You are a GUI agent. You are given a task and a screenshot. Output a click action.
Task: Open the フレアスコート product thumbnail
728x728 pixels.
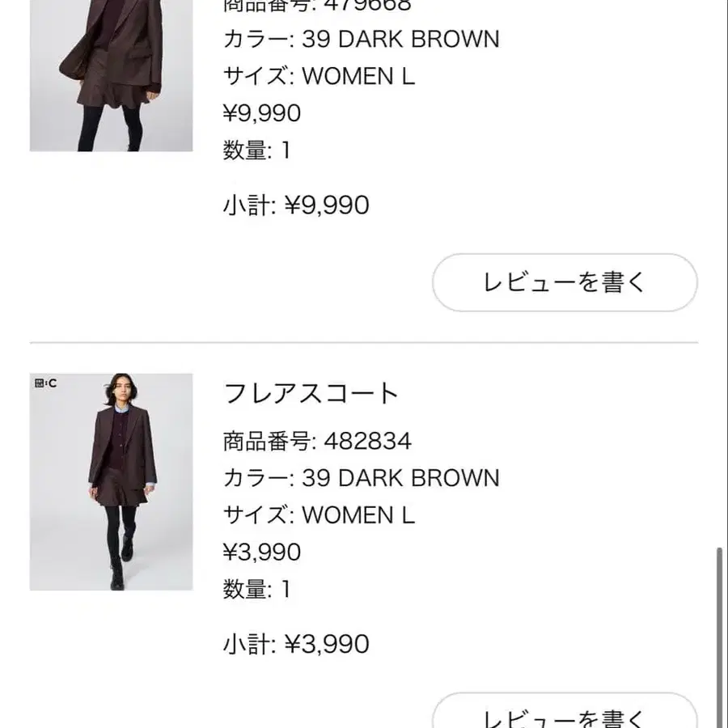(111, 481)
